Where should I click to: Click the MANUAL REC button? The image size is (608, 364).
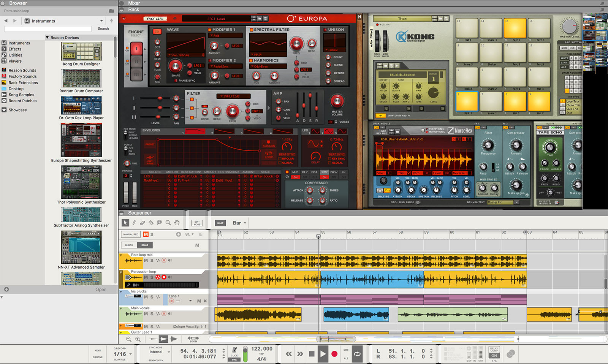pyautogui.click(x=130, y=234)
